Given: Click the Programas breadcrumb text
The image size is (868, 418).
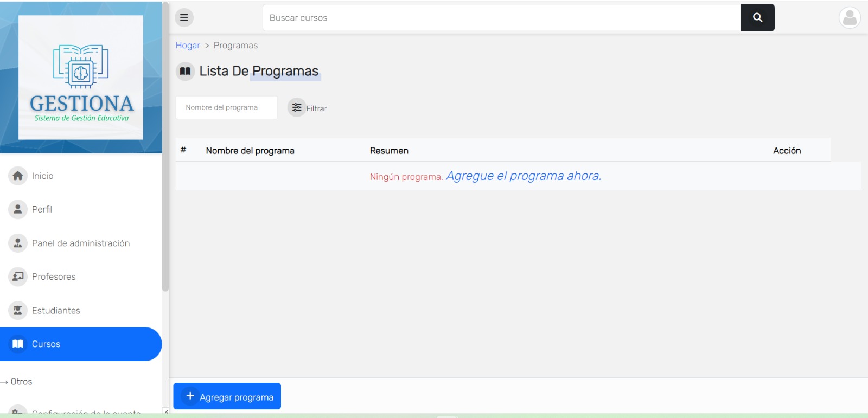Looking at the screenshot, I should [235, 46].
